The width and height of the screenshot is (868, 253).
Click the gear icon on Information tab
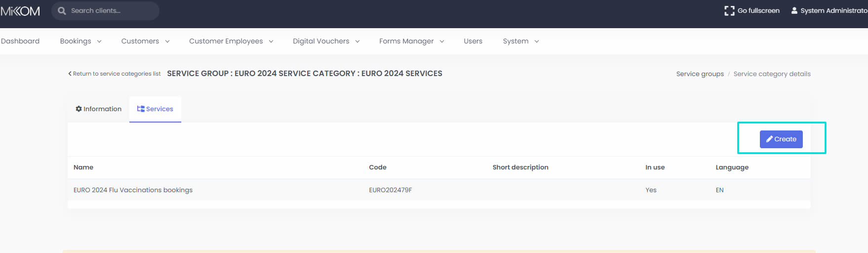coord(79,109)
